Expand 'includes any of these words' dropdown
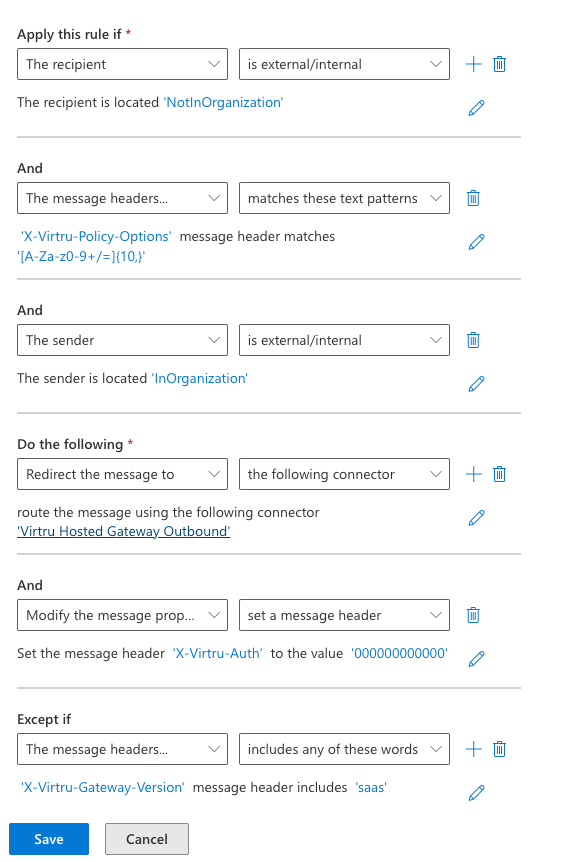 (x=344, y=749)
